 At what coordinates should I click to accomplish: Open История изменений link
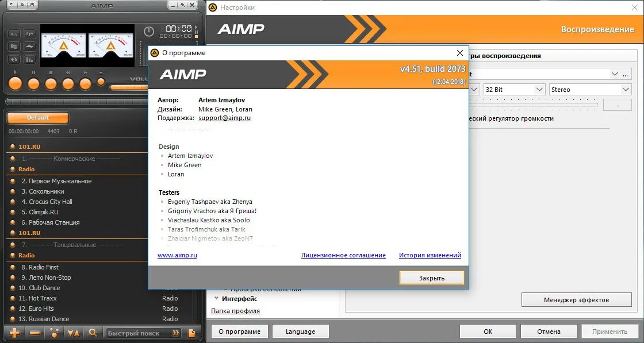[430, 255]
